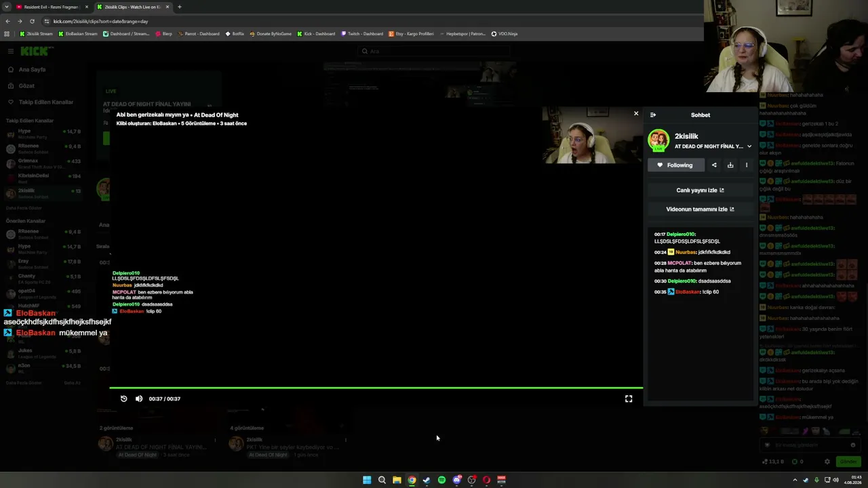Open the Hepbetspor bookmark
Viewport: 868px width, 488px height.
[x=462, y=34]
